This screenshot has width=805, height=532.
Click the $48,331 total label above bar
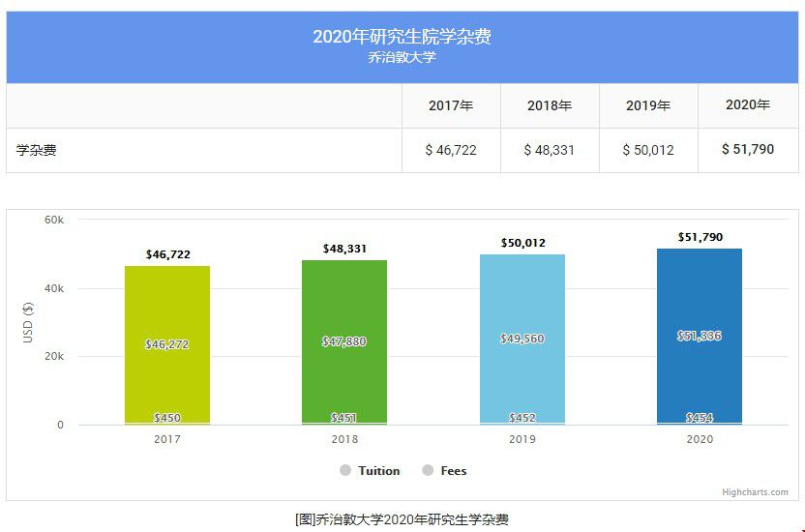coord(344,249)
